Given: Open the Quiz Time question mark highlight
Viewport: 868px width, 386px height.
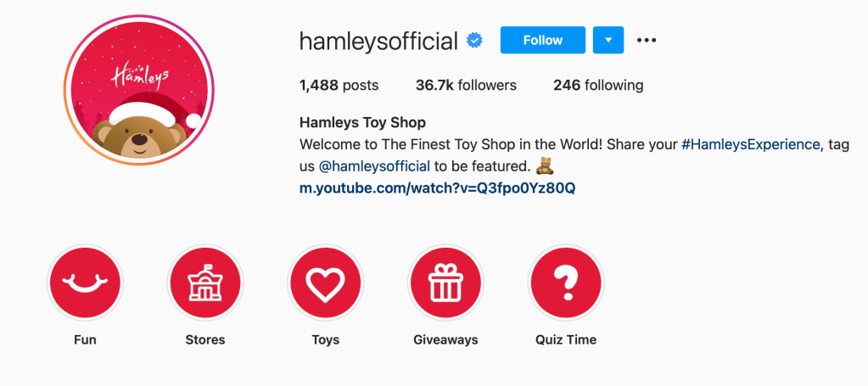Looking at the screenshot, I should click(566, 283).
